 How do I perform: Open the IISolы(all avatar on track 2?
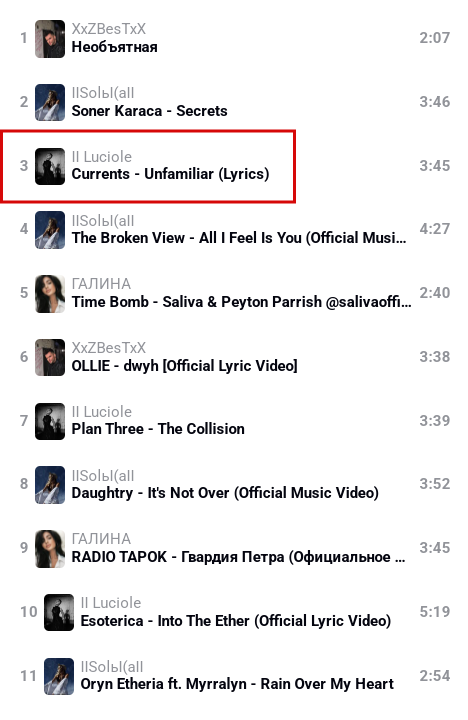point(50,102)
